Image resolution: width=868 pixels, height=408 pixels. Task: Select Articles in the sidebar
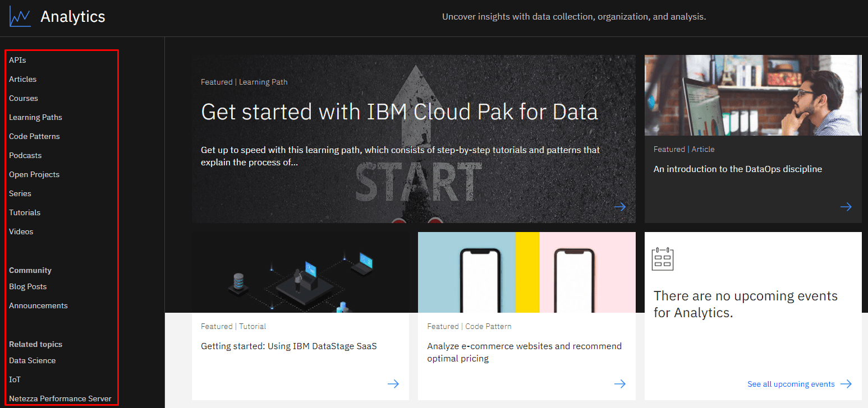coord(22,79)
